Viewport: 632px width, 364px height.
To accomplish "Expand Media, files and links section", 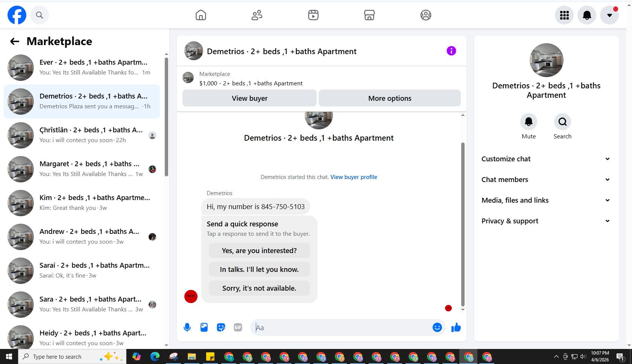I will tap(546, 200).
